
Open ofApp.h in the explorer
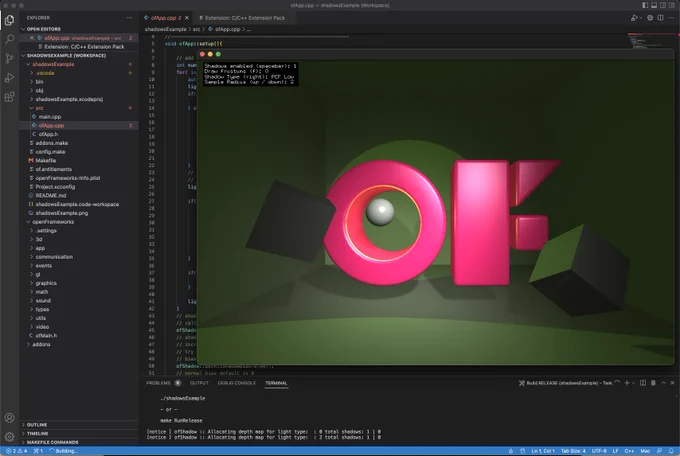(48, 134)
